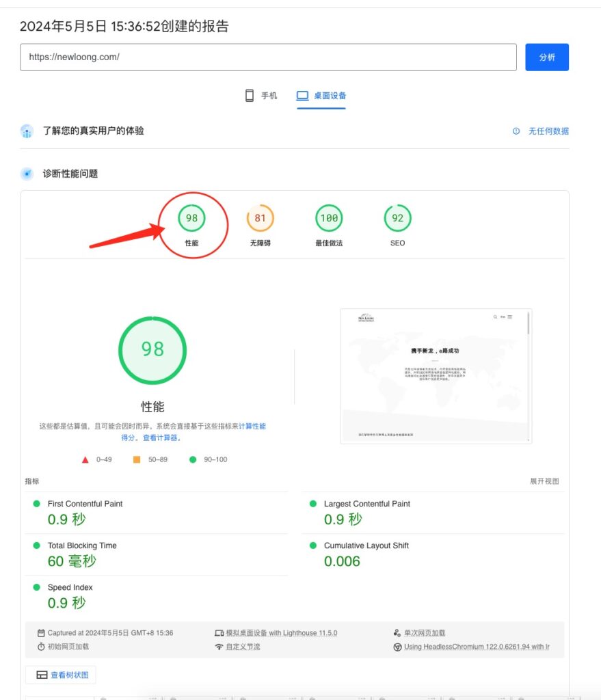Click the 诊断性能问题 section icon

click(27, 174)
